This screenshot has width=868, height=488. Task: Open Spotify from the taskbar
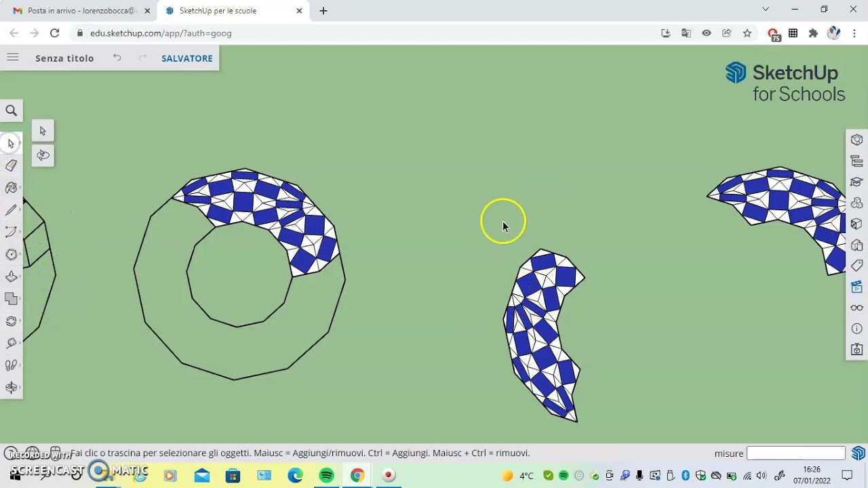pyautogui.click(x=326, y=475)
